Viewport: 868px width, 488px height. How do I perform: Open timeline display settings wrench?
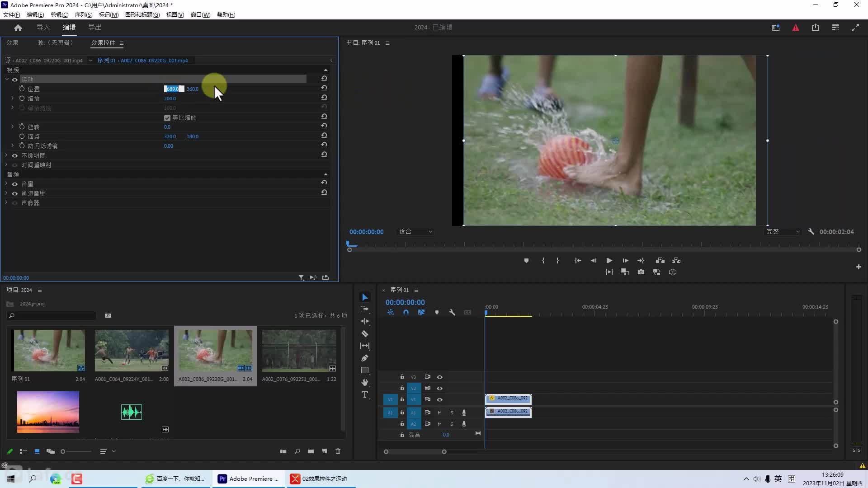pyautogui.click(x=452, y=312)
